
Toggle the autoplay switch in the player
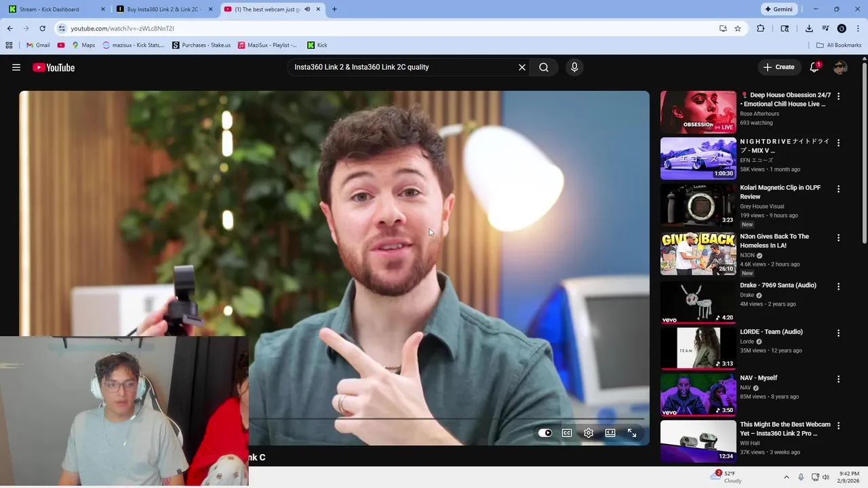coord(545,433)
